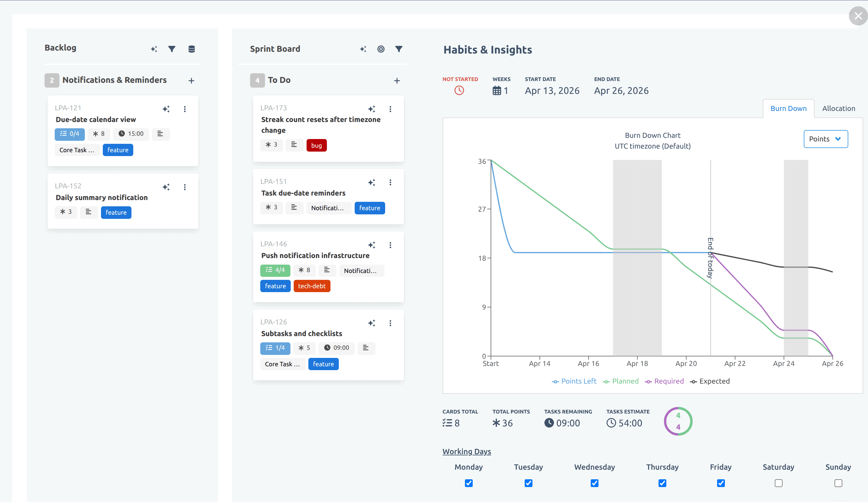This screenshot has height=502, width=868.
Task: Expand the 1/4 checklist on Subtasks and checklists
Action: point(275,348)
